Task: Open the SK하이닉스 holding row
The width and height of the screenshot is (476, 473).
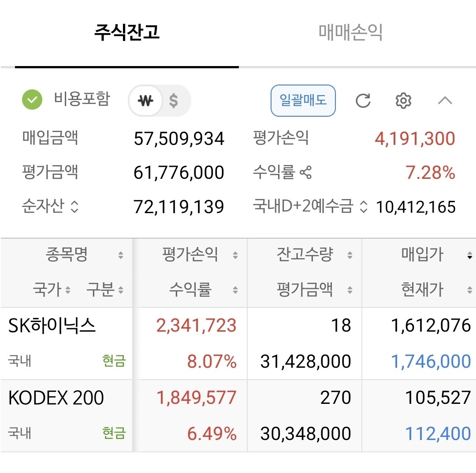Action: coord(238,344)
